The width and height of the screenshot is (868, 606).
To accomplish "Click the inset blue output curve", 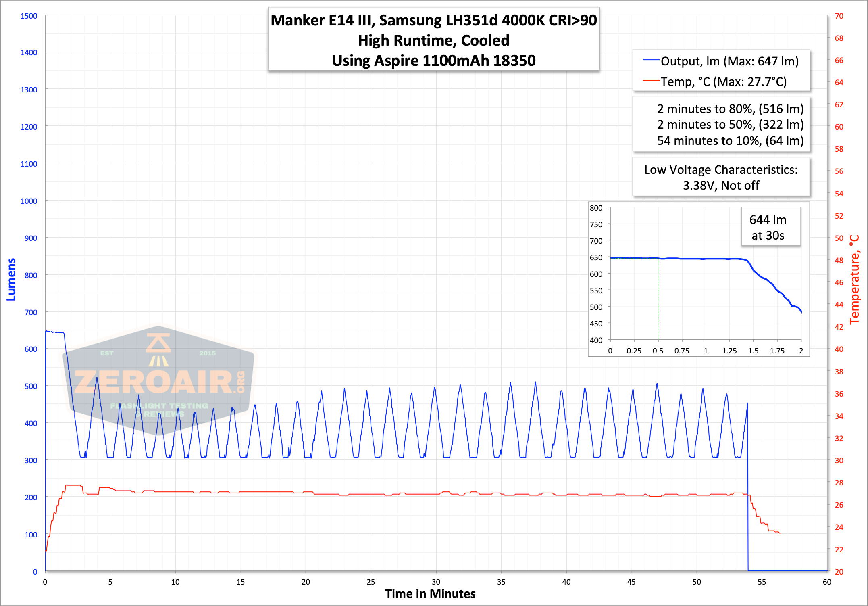I will pos(706,259).
